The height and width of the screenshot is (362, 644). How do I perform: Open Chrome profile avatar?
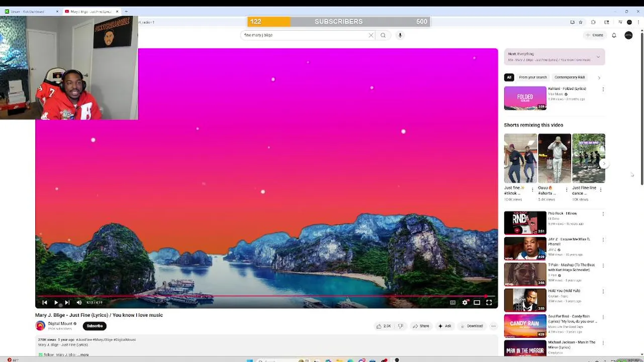(629, 22)
